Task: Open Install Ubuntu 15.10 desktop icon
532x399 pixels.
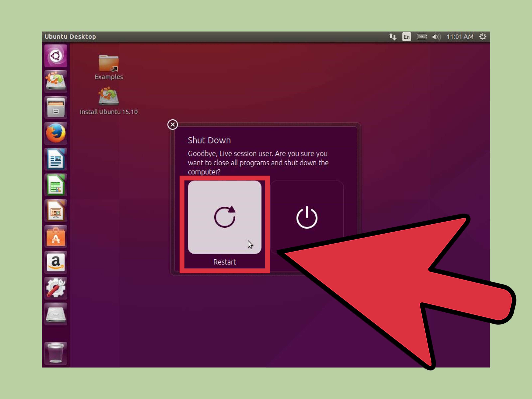Action: tap(109, 101)
